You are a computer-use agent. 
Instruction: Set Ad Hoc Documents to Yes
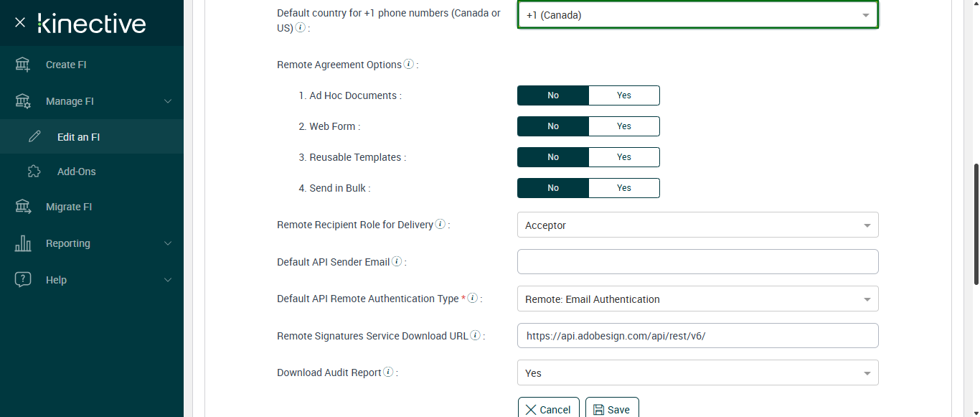(623, 95)
